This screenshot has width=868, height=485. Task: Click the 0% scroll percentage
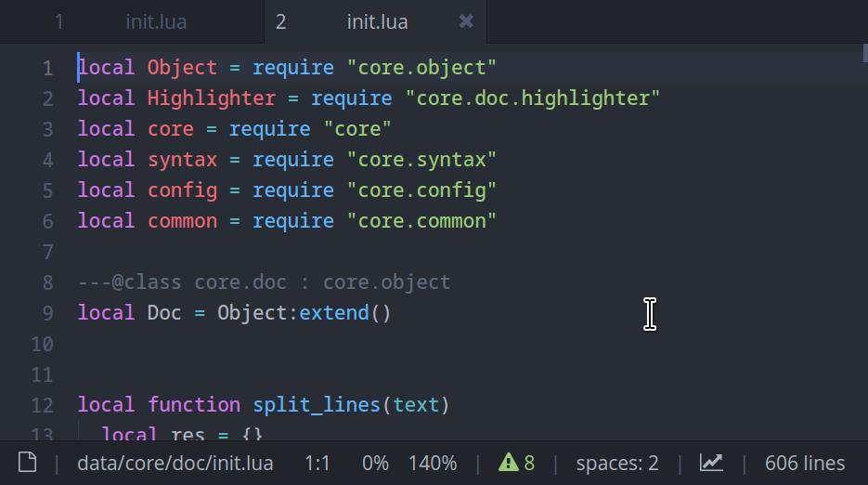[x=375, y=463]
